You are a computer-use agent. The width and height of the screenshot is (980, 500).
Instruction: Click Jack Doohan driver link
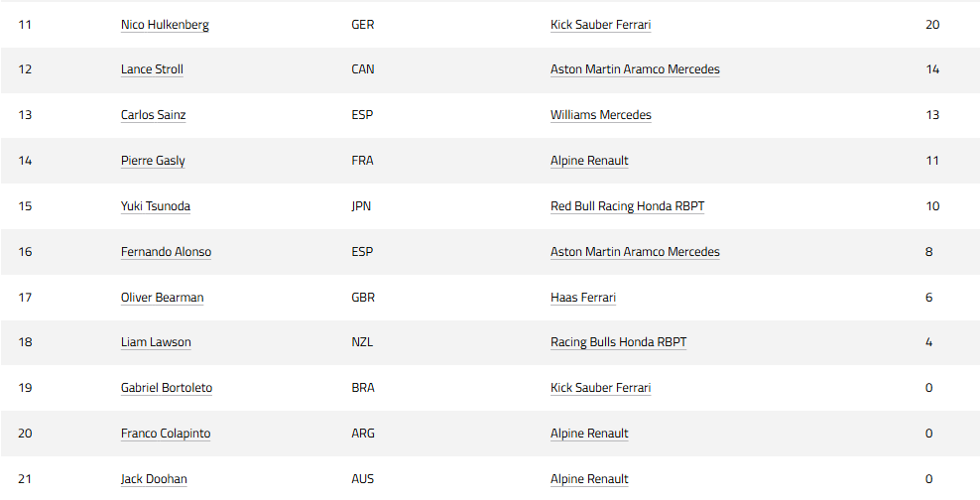[x=154, y=479]
